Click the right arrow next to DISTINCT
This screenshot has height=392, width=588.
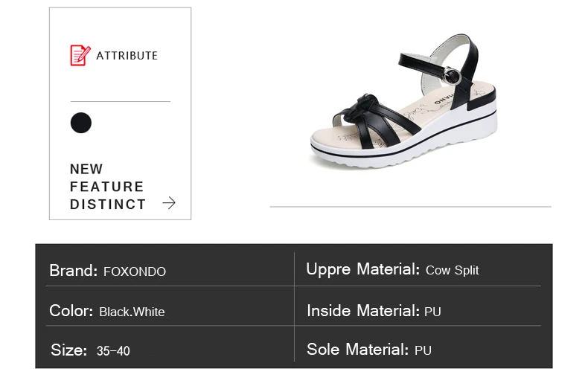[x=169, y=203]
